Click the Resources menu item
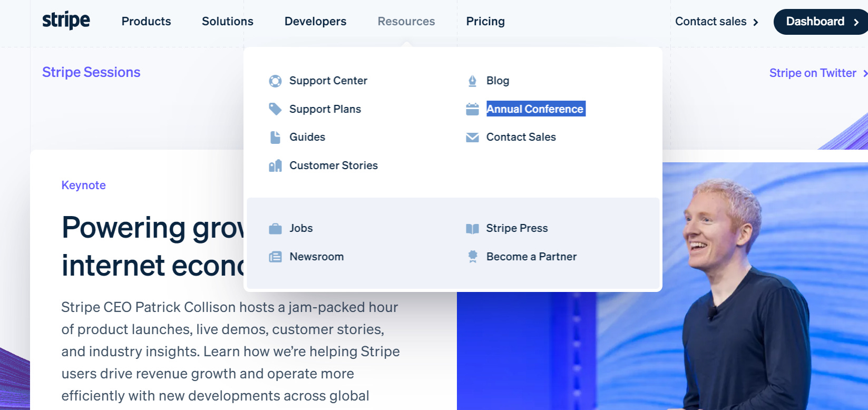This screenshot has height=410, width=868. click(406, 21)
